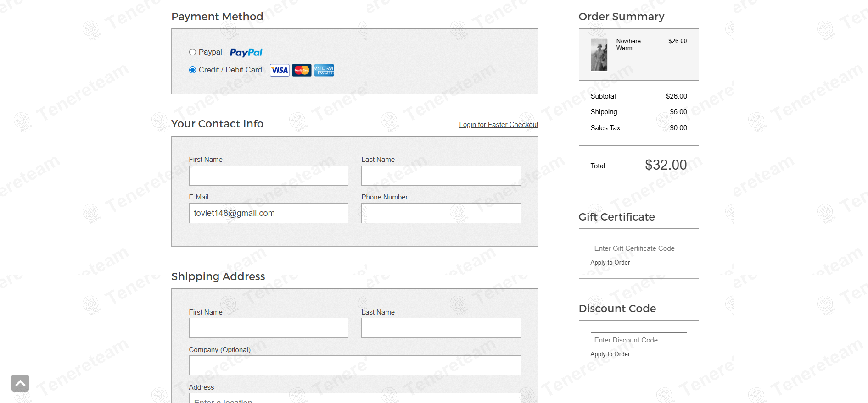Click the Company (Optional) field
Viewport: 868px width, 403px height.
355,365
